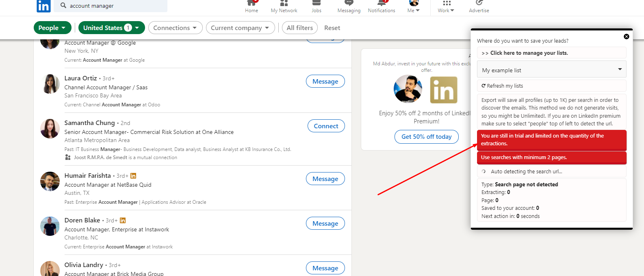Open the Advertise link
The width and height of the screenshot is (644, 276).
[x=479, y=6]
